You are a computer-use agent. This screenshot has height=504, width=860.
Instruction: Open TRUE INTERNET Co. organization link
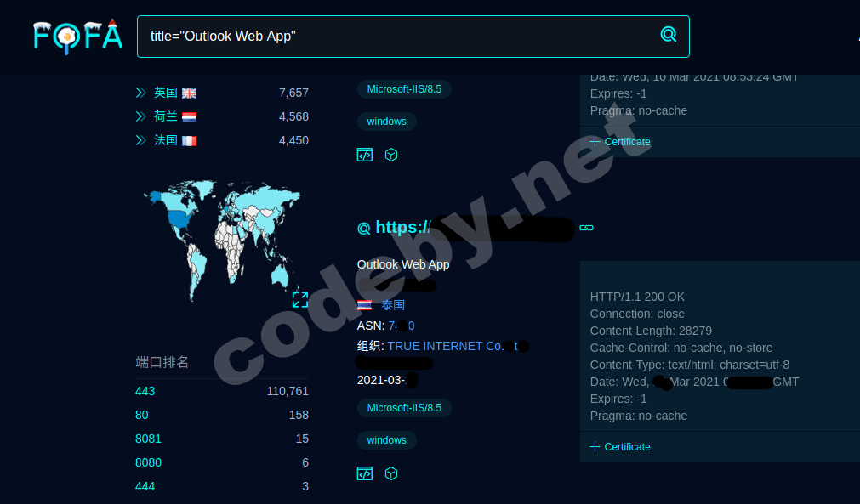[x=458, y=346]
